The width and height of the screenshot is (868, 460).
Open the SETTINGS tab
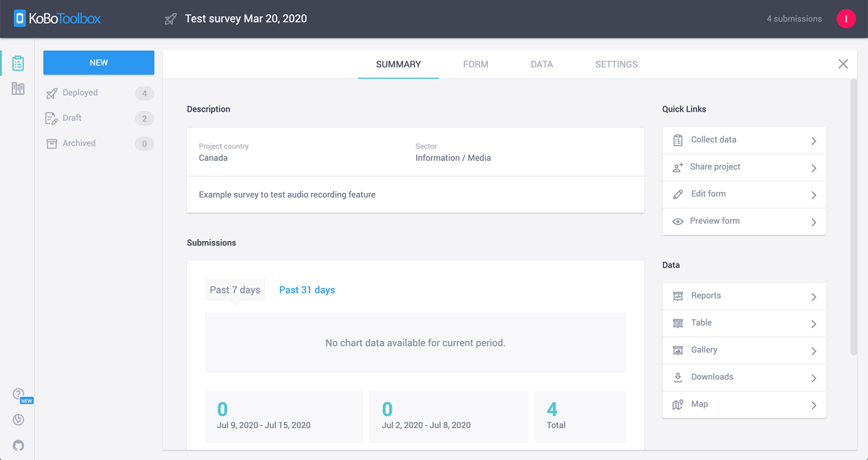point(616,64)
